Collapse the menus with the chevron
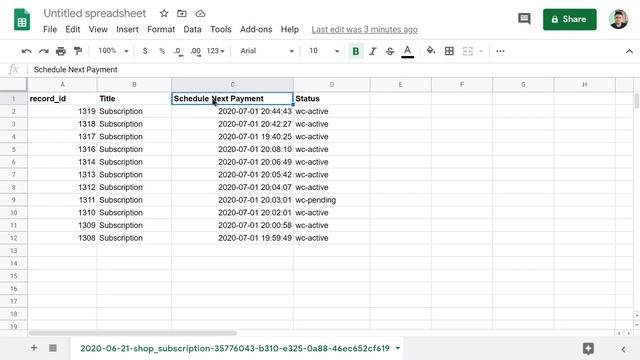Image resolution: width=640 pixels, height=360 pixels. click(x=629, y=51)
